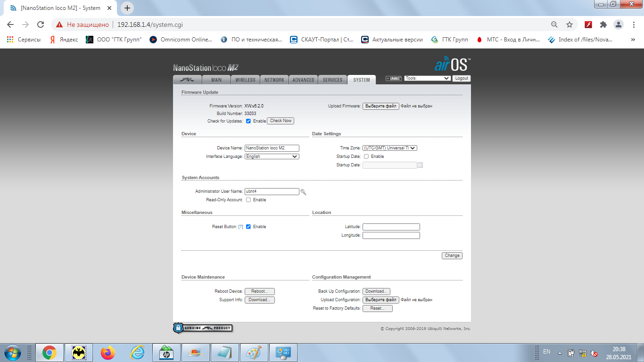Go back in browser history
The width and height of the screenshot is (644, 362).
tap(10, 25)
